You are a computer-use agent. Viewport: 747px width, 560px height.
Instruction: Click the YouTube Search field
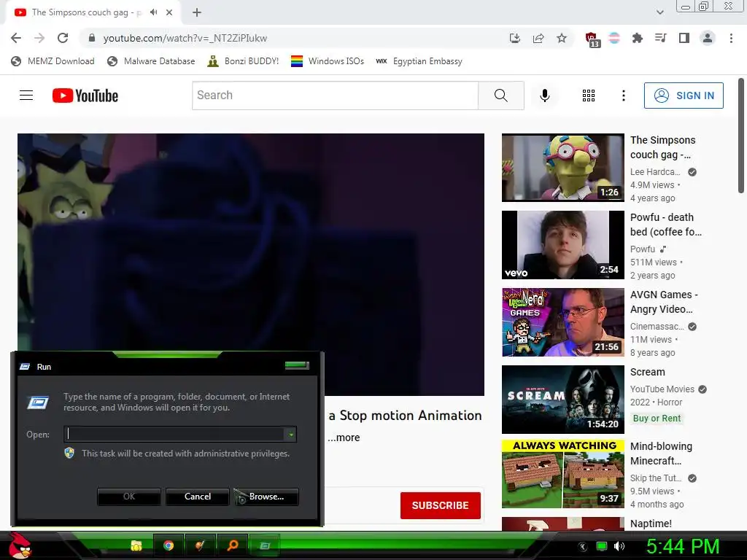coord(335,96)
